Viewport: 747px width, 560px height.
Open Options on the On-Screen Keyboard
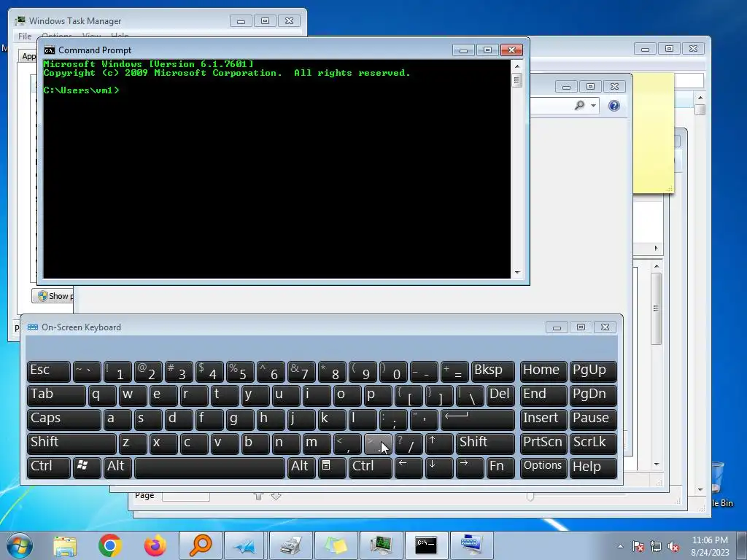[x=543, y=467]
